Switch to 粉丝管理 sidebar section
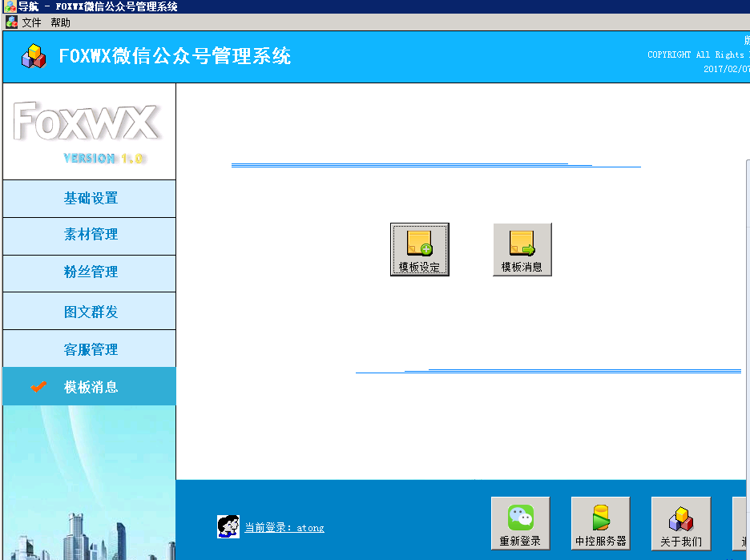750x560 pixels. point(90,273)
